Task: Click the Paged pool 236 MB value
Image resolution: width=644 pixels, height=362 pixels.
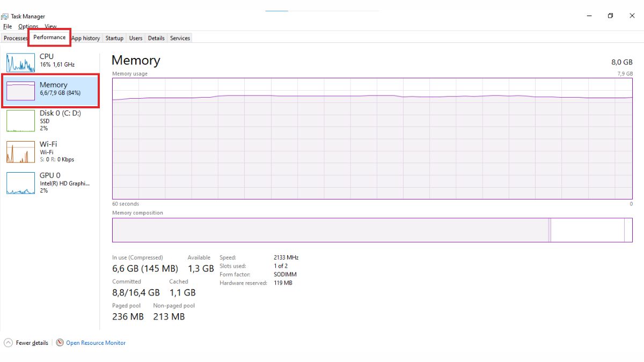Action: [x=128, y=317]
